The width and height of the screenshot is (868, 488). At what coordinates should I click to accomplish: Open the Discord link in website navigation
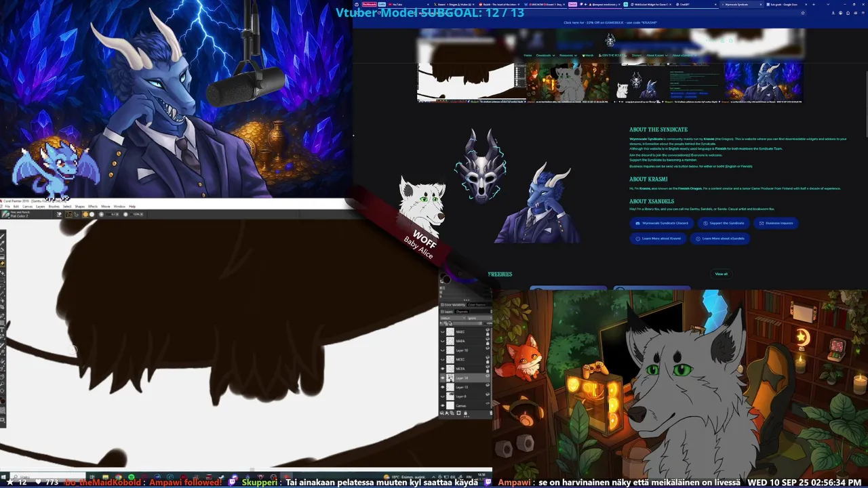point(637,56)
